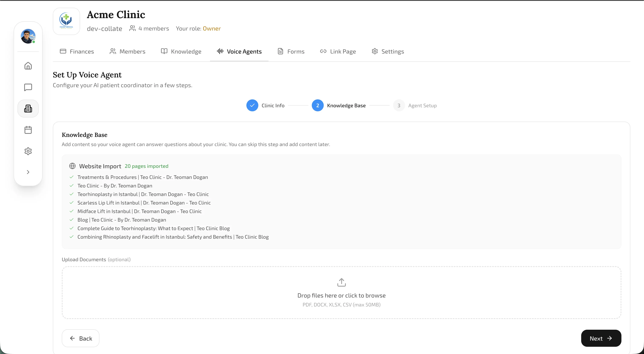The height and width of the screenshot is (354, 644).
Task: Open Home from the left sidebar
Action: point(28,66)
